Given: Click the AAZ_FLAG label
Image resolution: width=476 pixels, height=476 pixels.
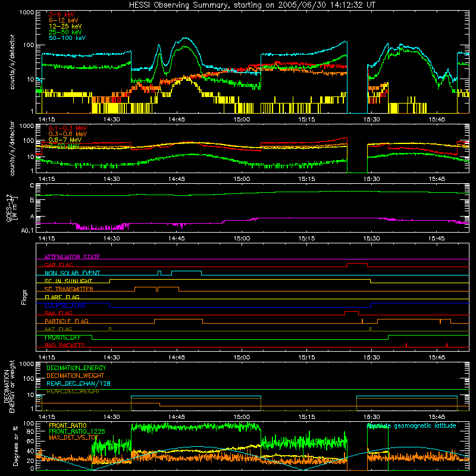Looking at the screenshot, I should [58, 329].
